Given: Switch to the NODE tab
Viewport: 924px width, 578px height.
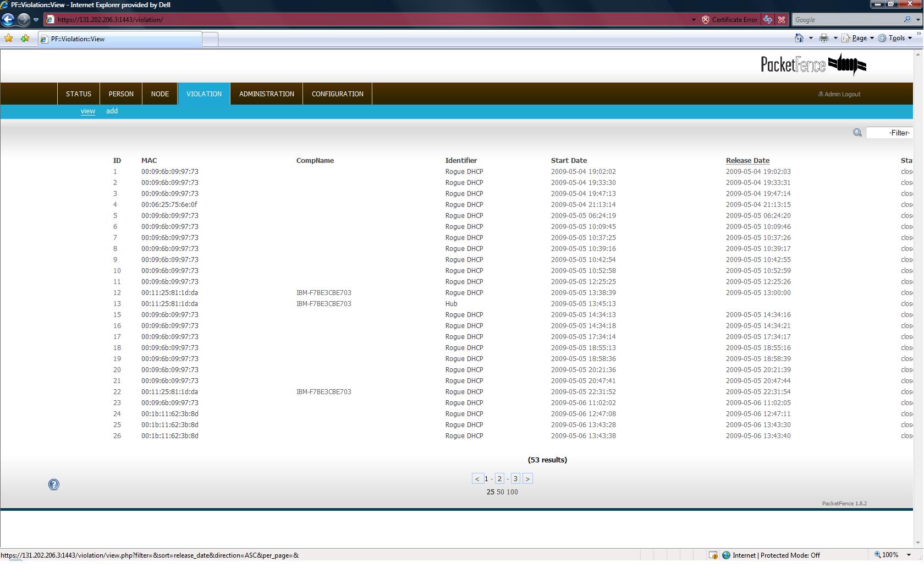Looking at the screenshot, I should (160, 94).
